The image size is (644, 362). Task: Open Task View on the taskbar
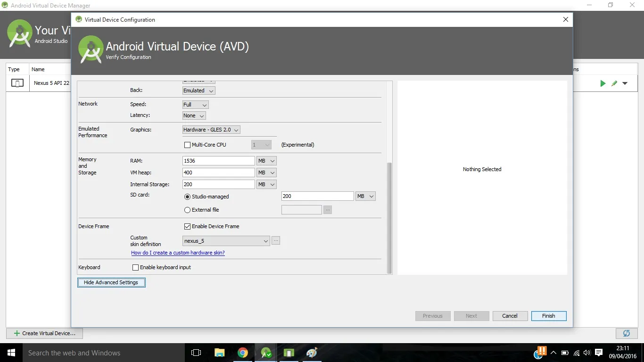tap(196, 353)
